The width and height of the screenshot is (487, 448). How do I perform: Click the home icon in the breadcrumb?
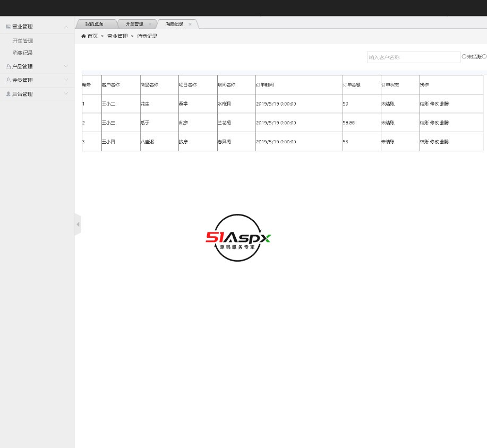click(83, 36)
